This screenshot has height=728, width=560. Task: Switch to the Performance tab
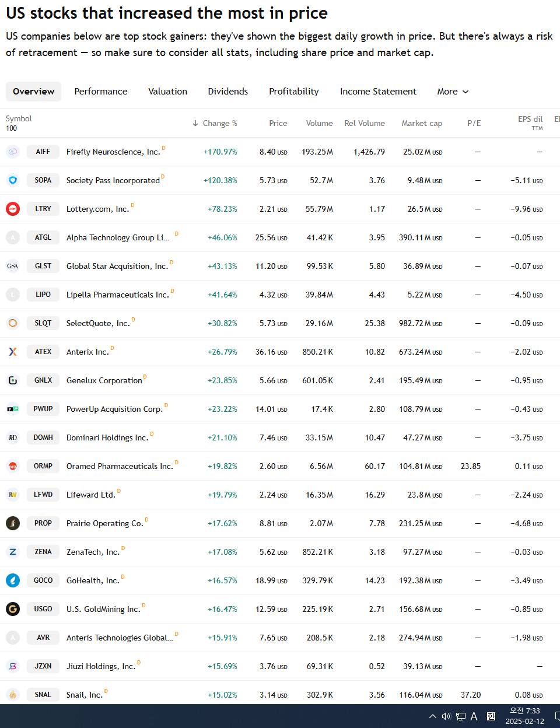pos(101,92)
